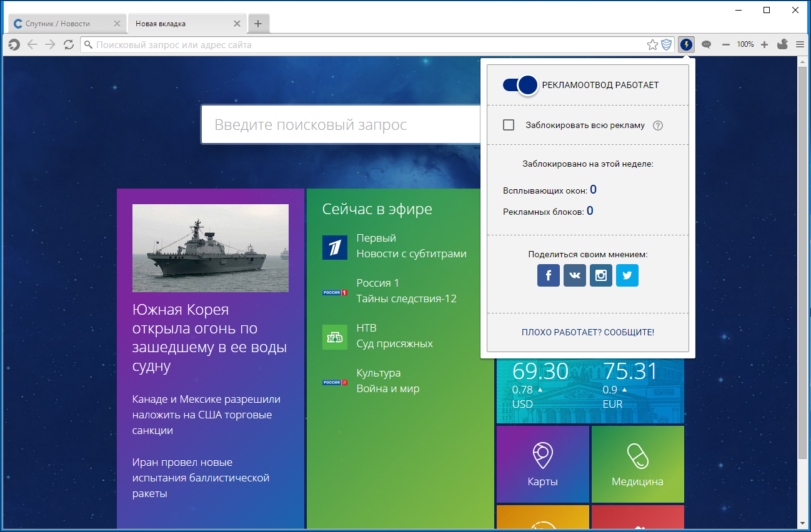The height and width of the screenshot is (532, 811).
Task: Open the duck profile icon
Action: coord(782,44)
